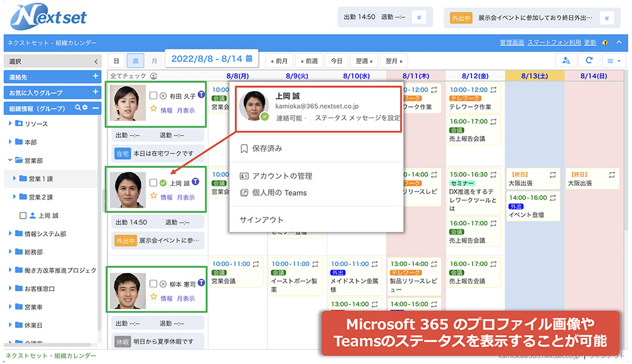Open the calendar date picker icon

click(x=249, y=58)
